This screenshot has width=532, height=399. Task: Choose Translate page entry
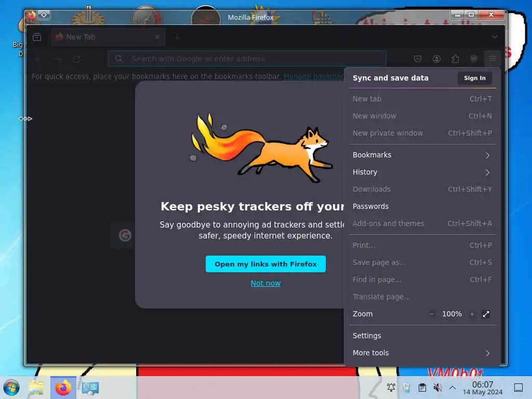[x=422, y=297]
